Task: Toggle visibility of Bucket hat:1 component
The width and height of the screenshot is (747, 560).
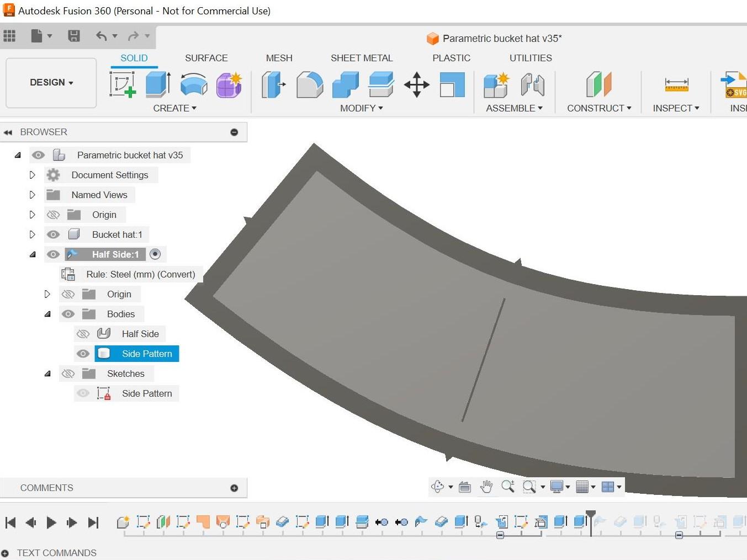Action: 53,234
